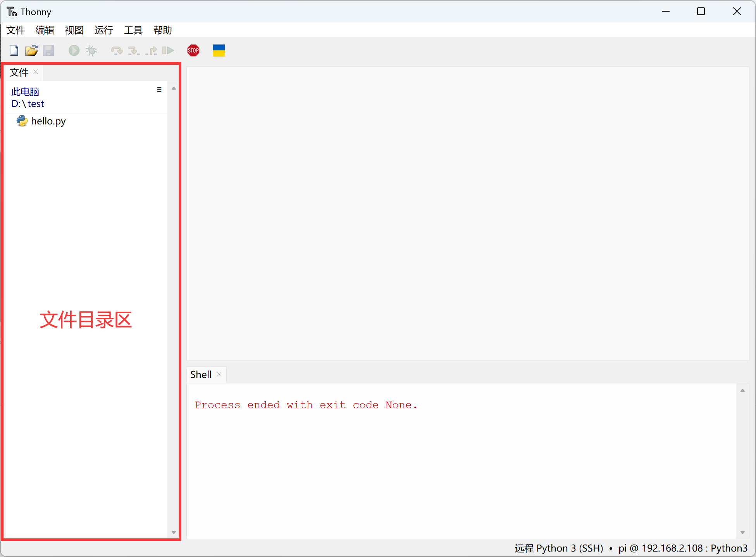The height and width of the screenshot is (557, 756).
Task: Open the 文件 menu
Action: 17,30
